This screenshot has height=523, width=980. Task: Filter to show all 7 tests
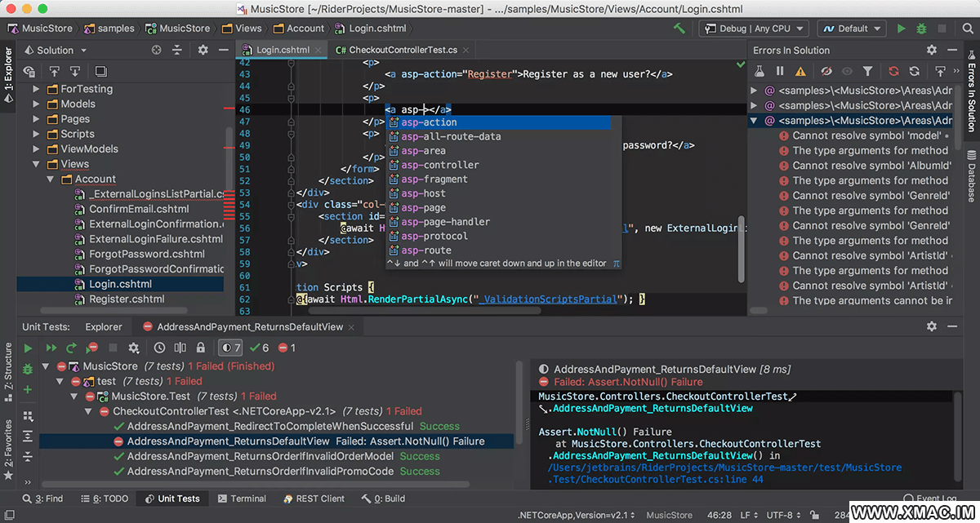pyautogui.click(x=232, y=348)
